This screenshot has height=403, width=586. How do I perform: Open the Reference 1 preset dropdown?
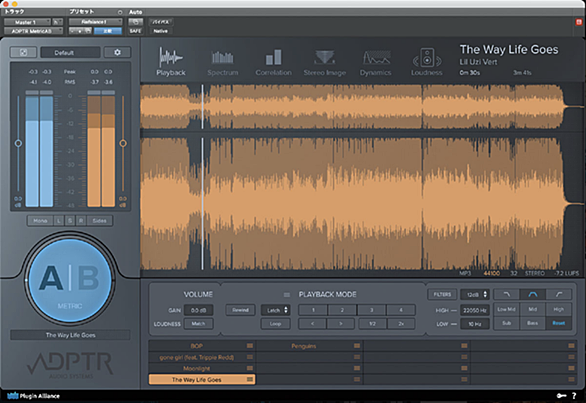click(x=95, y=22)
